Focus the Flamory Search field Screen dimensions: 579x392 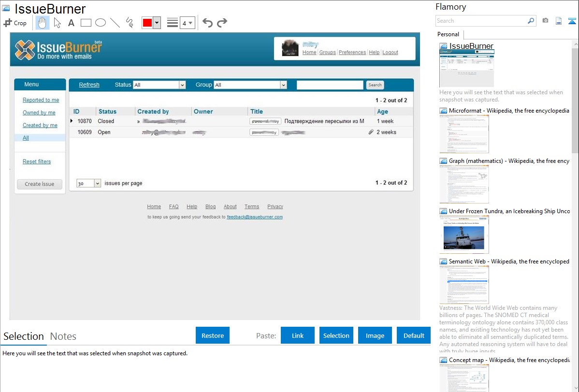[481, 21]
